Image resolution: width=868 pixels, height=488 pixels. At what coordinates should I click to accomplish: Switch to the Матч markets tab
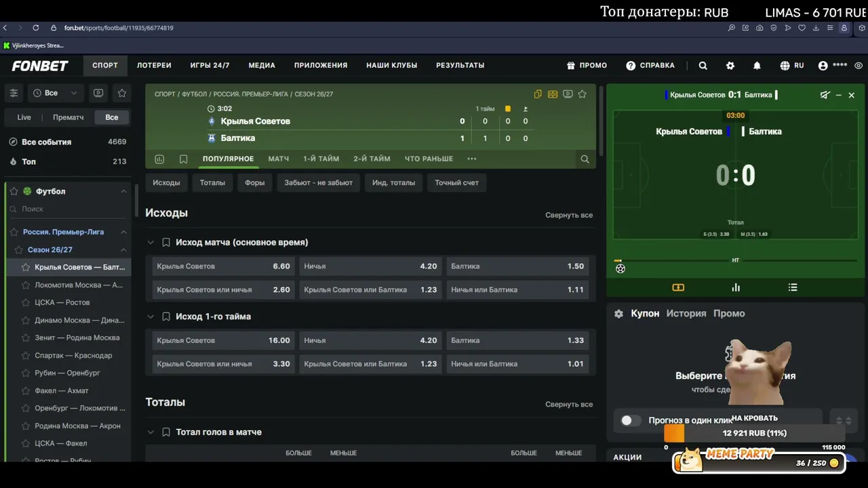coord(279,159)
